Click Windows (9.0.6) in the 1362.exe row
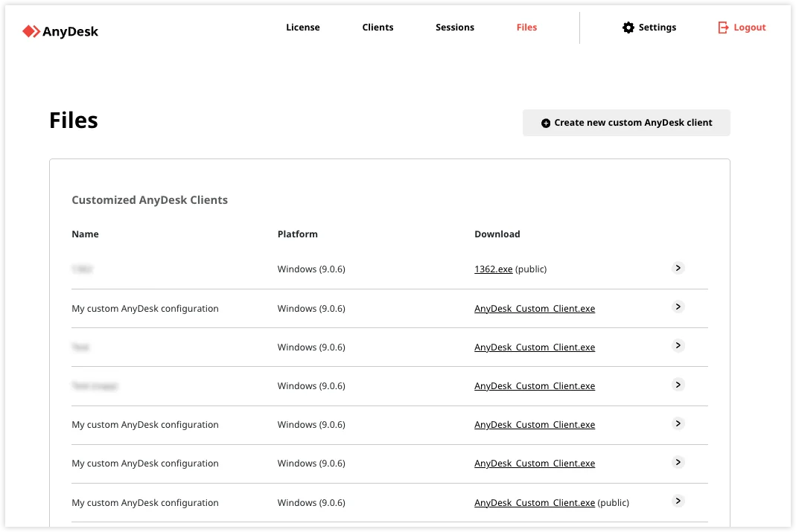The image size is (796, 532). tap(311, 269)
